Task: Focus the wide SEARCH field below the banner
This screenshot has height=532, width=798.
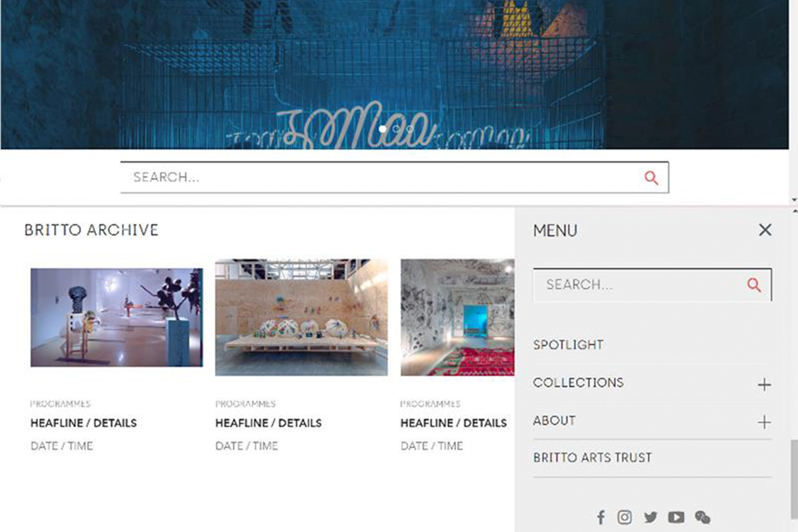Action: pyautogui.click(x=395, y=177)
